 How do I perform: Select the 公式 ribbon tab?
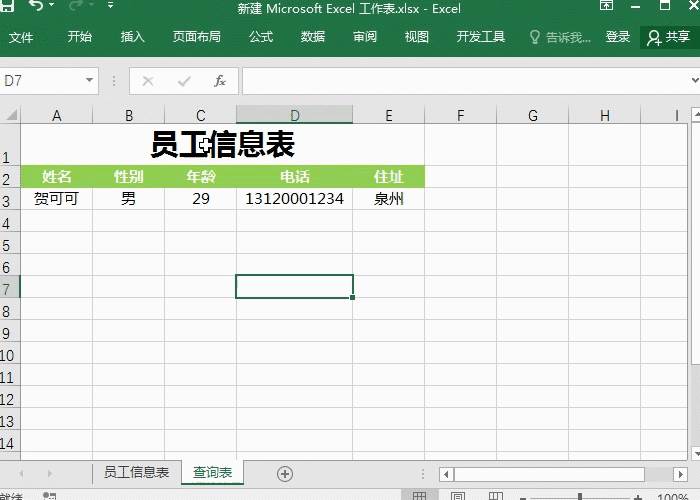pos(261,37)
